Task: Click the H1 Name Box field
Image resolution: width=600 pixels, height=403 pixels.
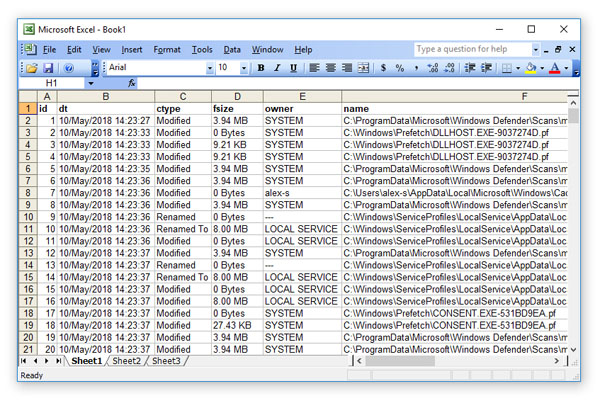Action: 52,83
